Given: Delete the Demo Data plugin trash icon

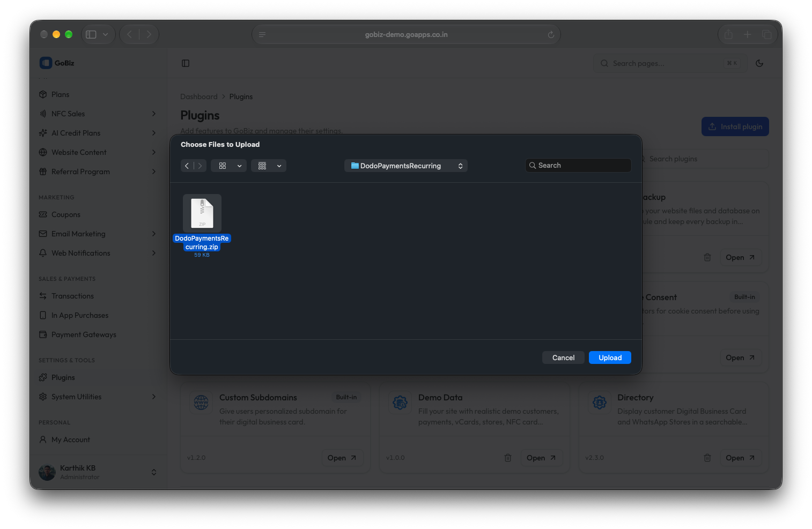Looking at the screenshot, I should click(x=508, y=458).
